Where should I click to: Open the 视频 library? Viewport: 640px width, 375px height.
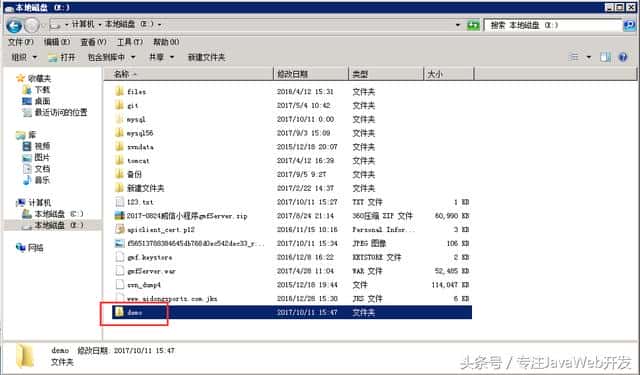(42, 146)
